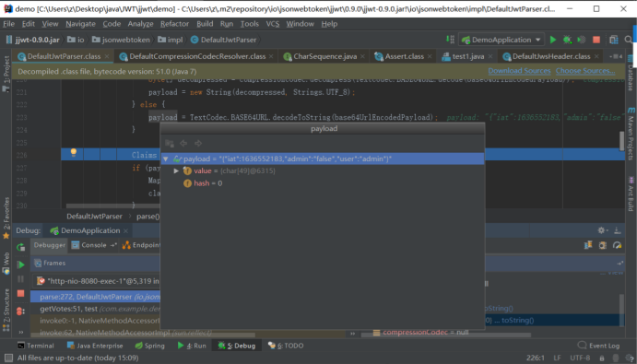Open DemoApplication run configuration dropdown

pos(501,40)
